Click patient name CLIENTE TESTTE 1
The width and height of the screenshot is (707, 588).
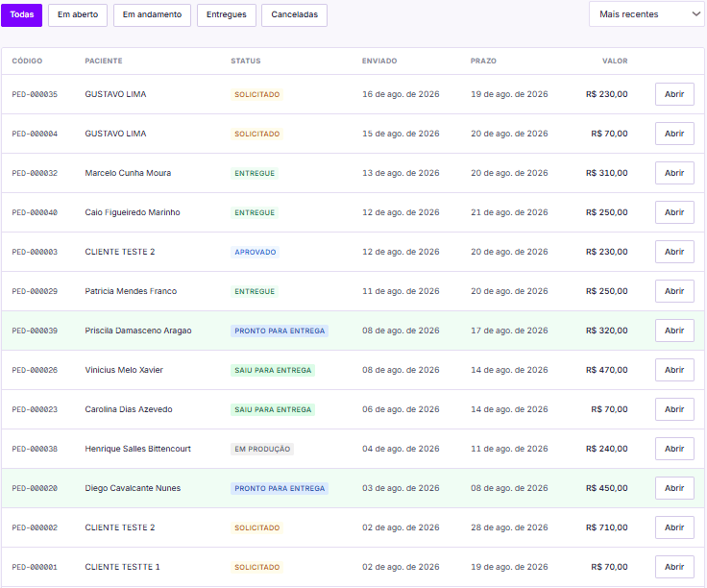pos(122,567)
